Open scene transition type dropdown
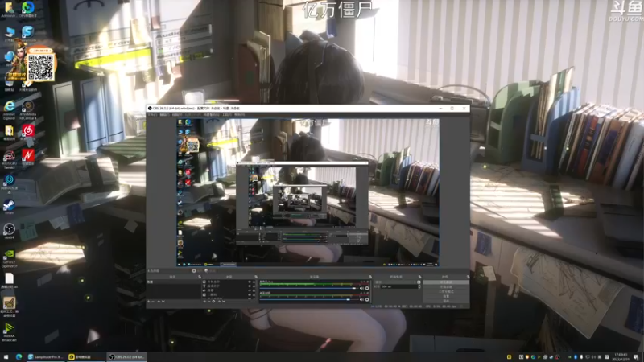The image size is (644, 362). (x=394, y=282)
